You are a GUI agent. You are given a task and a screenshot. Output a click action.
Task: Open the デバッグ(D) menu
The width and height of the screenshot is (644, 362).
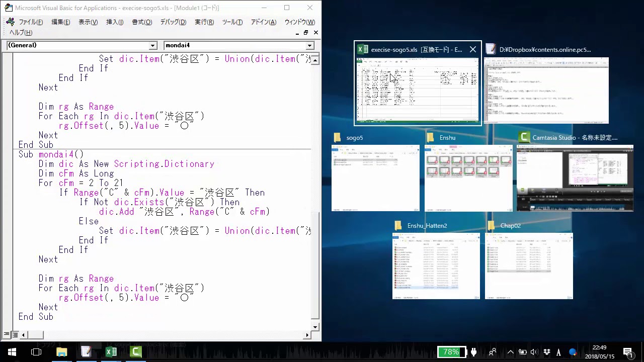(x=173, y=22)
